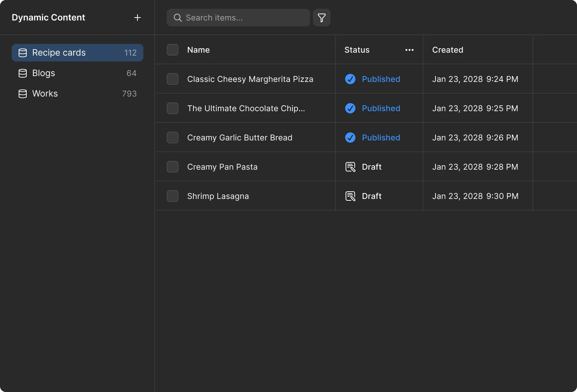This screenshot has width=577, height=392.
Task: Click the 64 count on Blogs
Action: pos(132,73)
